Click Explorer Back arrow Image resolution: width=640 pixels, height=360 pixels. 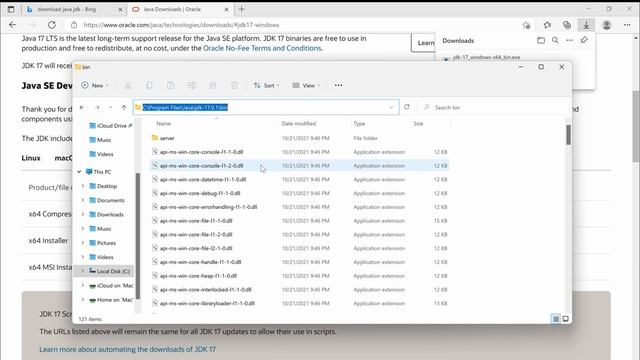pos(82,107)
